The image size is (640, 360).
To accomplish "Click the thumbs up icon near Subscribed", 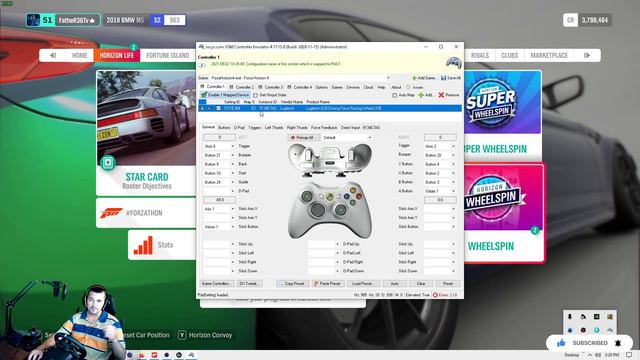I will pyautogui.click(x=561, y=343).
